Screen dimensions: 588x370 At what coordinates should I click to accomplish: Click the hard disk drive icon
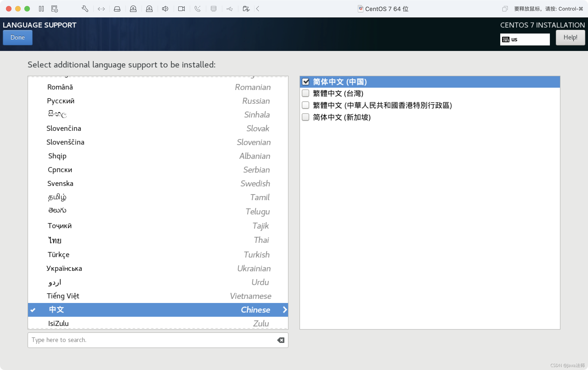pyautogui.click(x=117, y=9)
